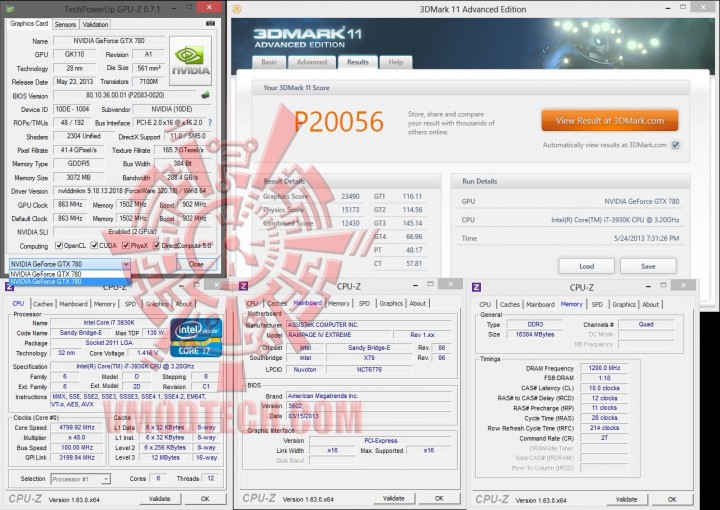Click View Result at 3DMark.com button
720x510 pixels.
pyautogui.click(x=609, y=121)
